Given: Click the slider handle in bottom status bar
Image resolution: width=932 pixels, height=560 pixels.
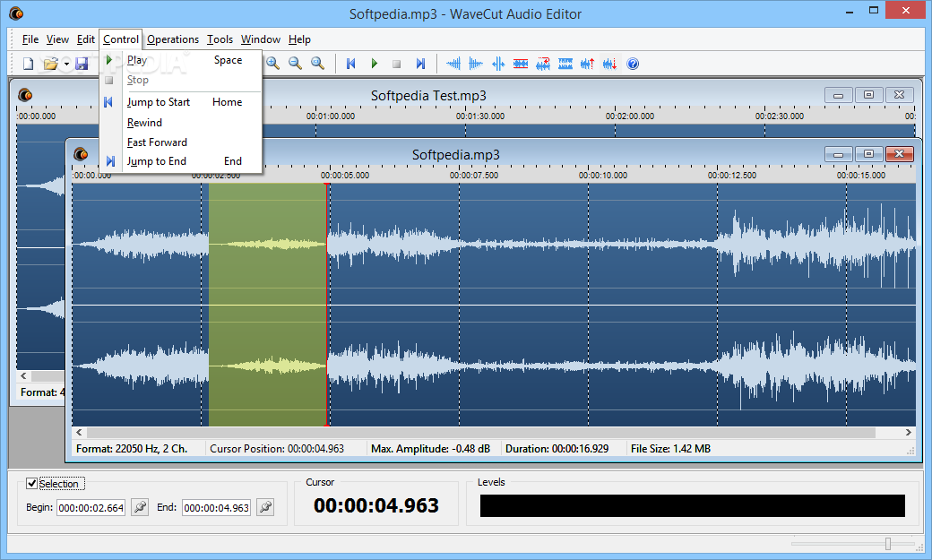Looking at the screenshot, I should (888, 544).
